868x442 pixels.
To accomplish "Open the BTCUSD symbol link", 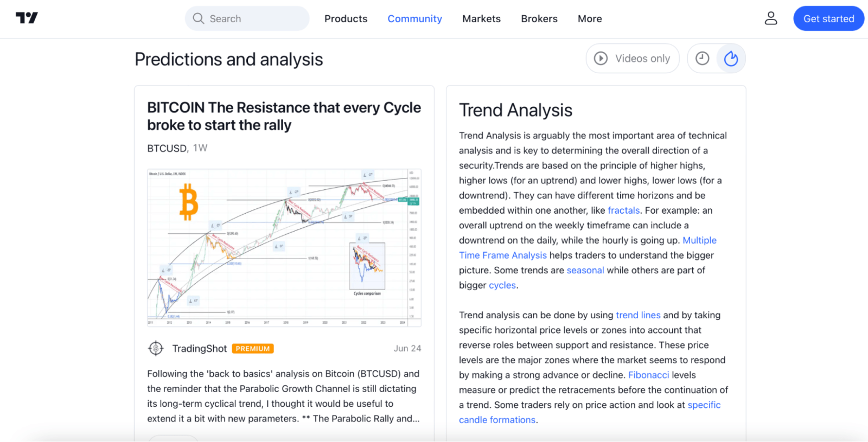I will [167, 148].
